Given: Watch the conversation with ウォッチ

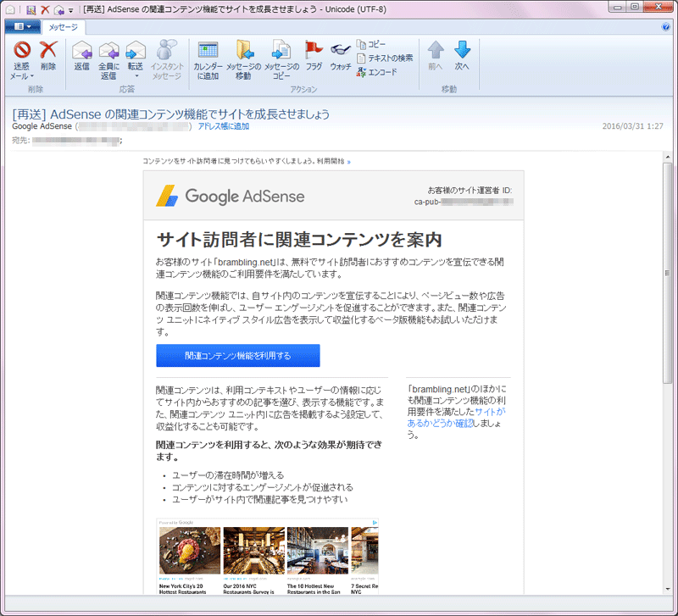Looking at the screenshot, I should coord(341,55).
